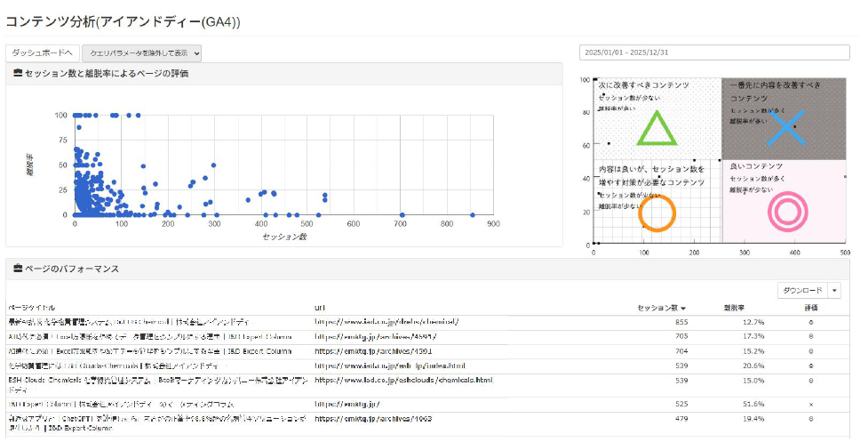Click the blue X icon in legend
Screen dimensions: 868x442
(x=784, y=128)
